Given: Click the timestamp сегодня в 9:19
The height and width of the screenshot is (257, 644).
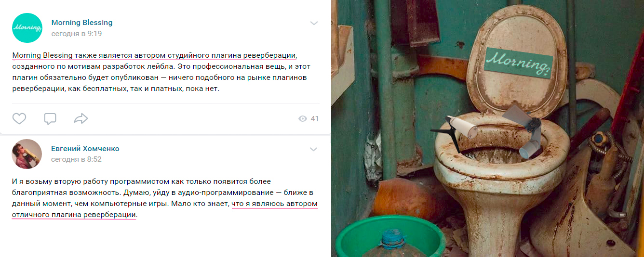Looking at the screenshot, I should [77, 34].
